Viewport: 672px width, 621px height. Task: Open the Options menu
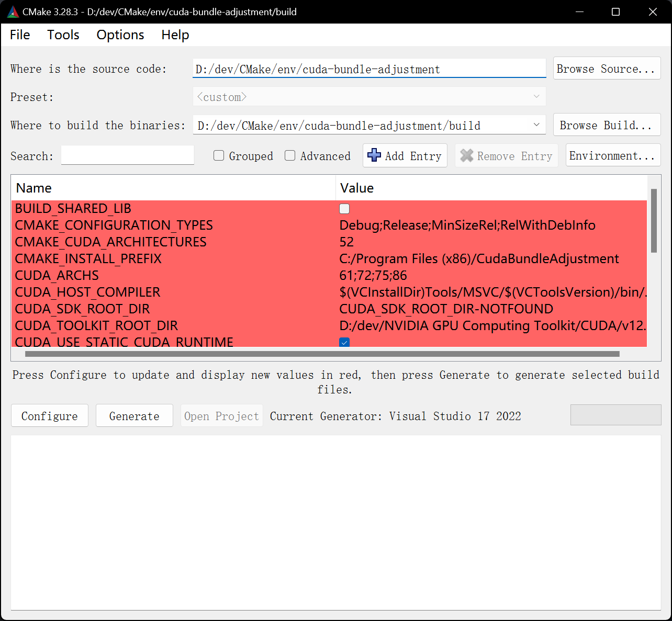(120, 35)
